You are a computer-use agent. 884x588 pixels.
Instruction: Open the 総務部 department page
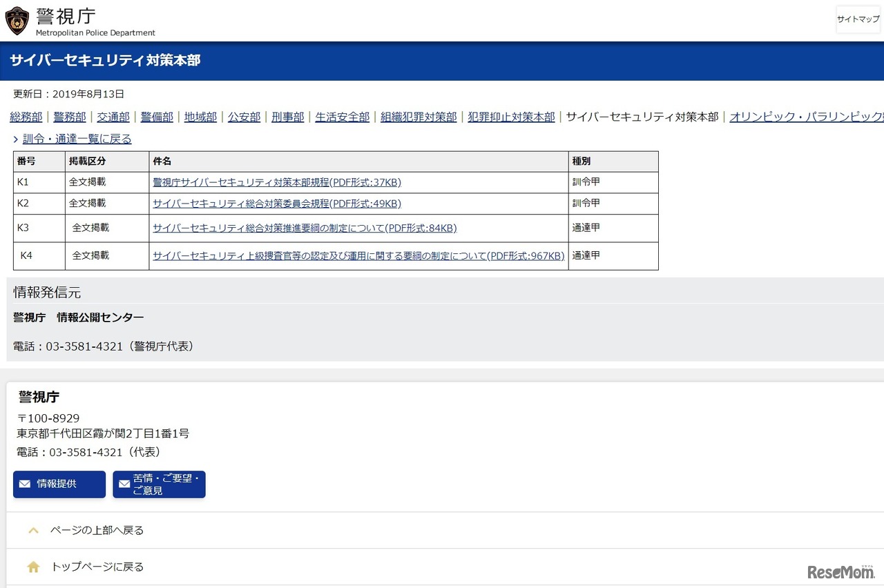[x=26, y=117]
